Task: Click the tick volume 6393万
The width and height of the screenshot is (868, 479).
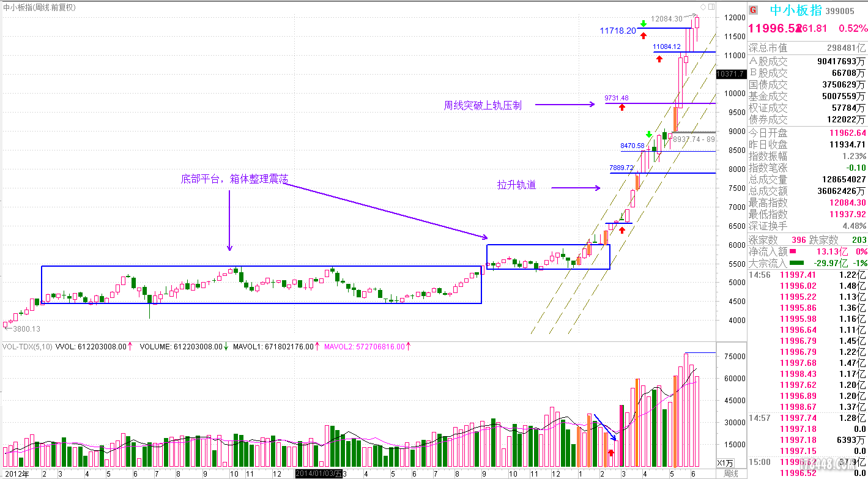Action: pyautogui.click(x=851, y=440)
